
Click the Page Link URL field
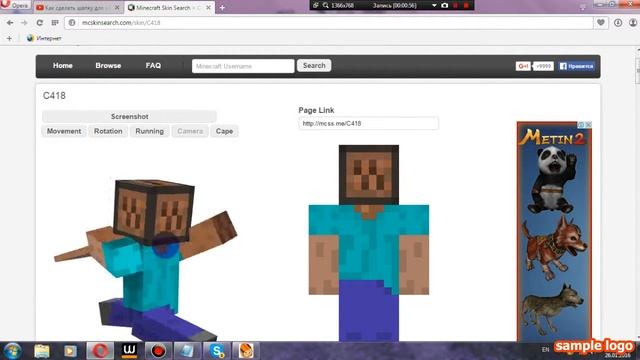[369, 124]
